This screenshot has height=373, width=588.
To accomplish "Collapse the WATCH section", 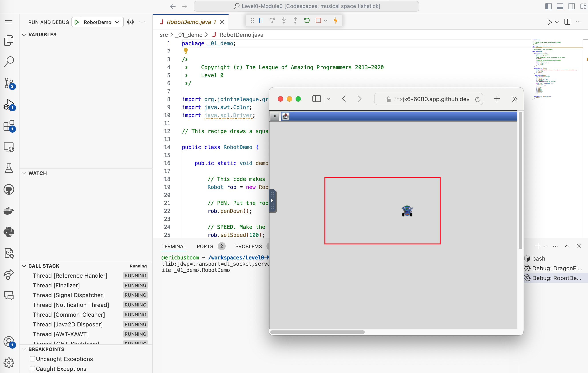I will point(24,173).
